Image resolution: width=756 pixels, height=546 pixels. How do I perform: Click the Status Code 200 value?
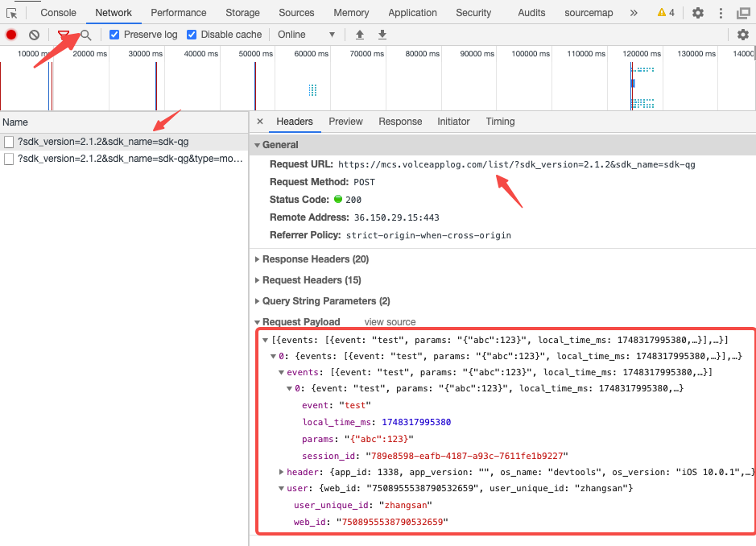coord(353,200)
